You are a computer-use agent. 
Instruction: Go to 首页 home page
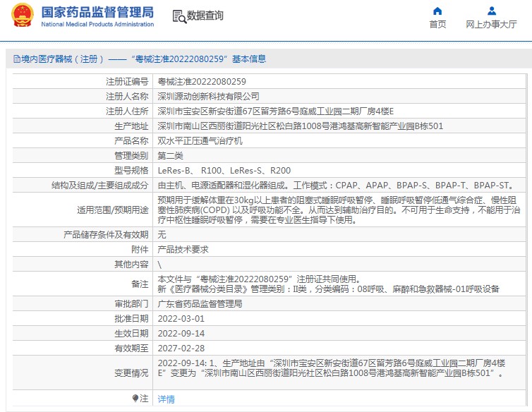437,25
